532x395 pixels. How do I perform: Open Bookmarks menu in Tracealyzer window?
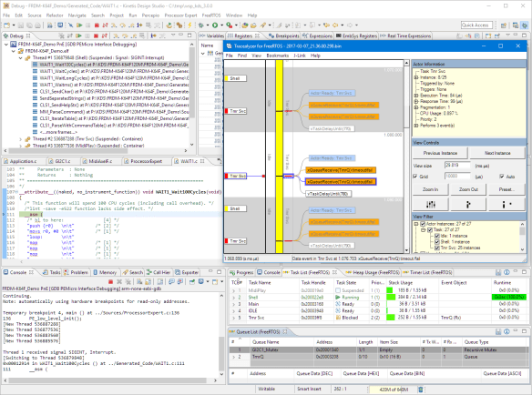click(277, 56)
